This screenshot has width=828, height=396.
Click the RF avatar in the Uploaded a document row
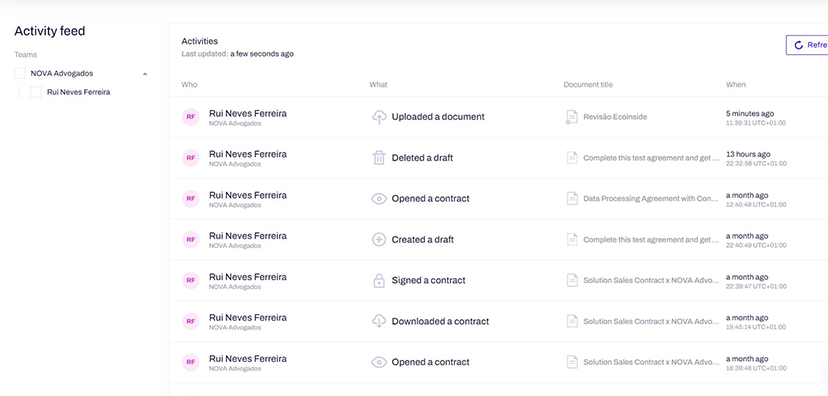tap(191, 117)
